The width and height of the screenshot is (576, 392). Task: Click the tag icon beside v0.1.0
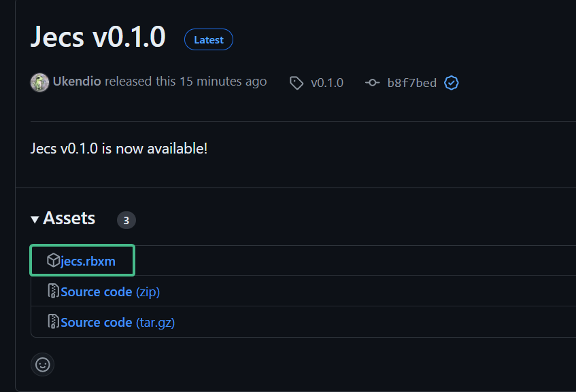point(297,83)
